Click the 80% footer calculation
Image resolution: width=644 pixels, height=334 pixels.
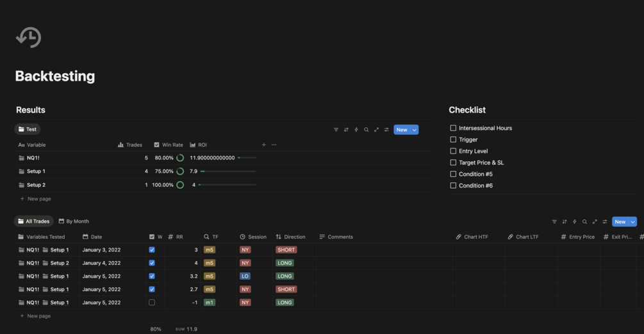(x=156, y=329)
